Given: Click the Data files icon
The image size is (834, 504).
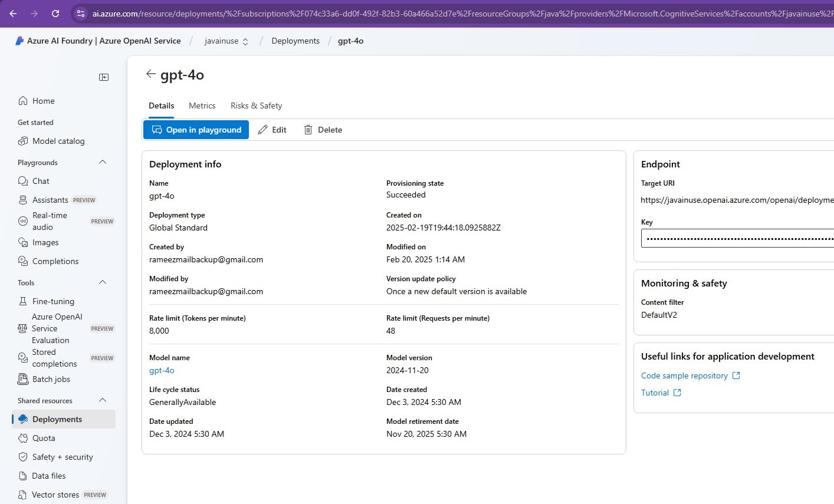Looking at the screenshot, I should click(23, 476).
